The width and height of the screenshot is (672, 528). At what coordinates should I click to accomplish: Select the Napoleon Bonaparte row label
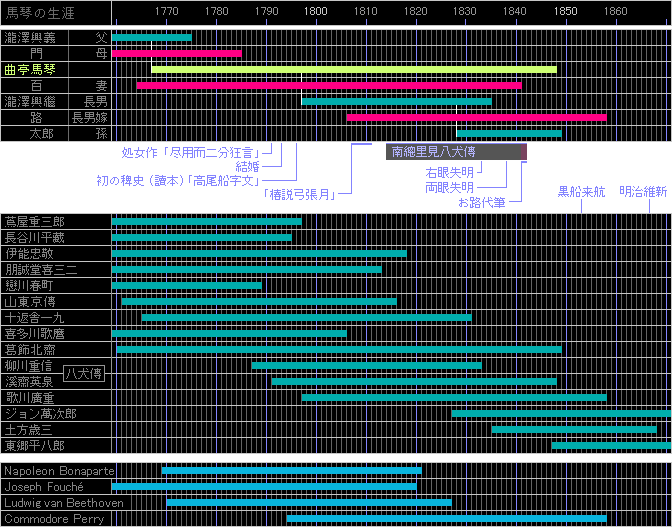(58, 470)
